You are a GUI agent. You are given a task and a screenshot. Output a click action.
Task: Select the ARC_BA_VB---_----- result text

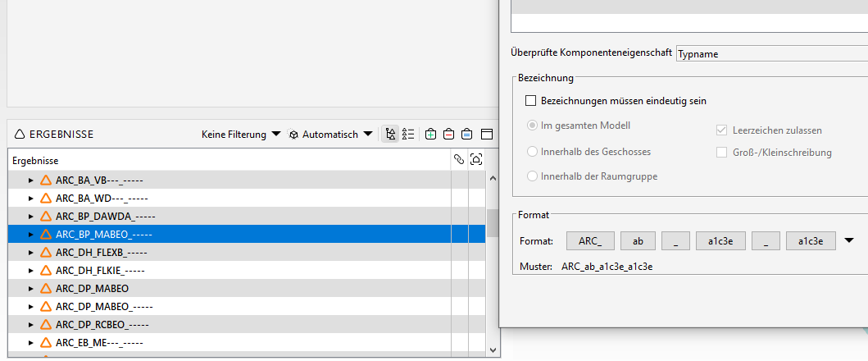[100, 180]
